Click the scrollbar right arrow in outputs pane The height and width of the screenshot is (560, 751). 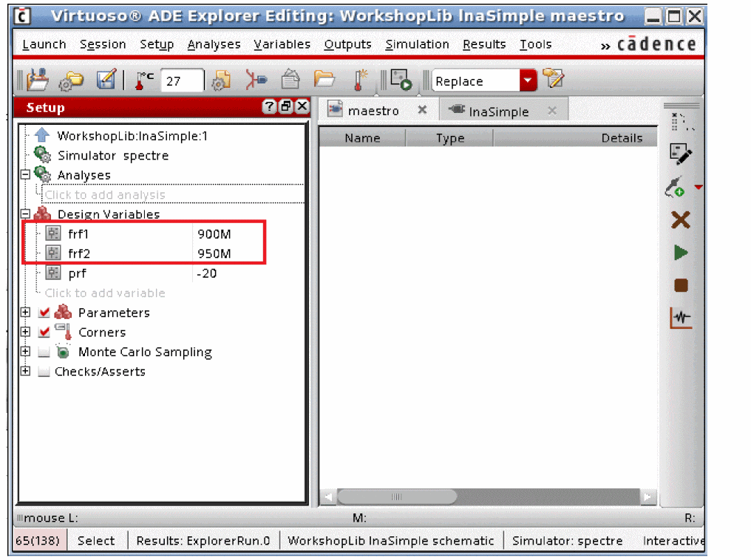tap(648, 496)
